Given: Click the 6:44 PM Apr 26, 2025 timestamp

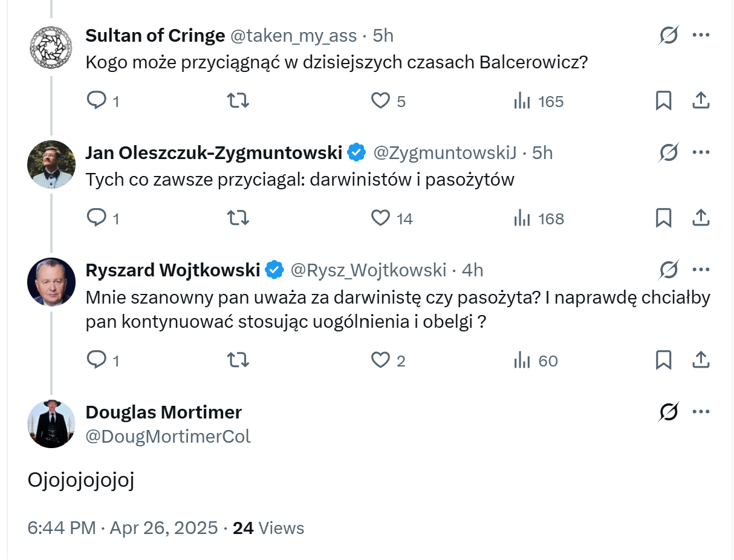Looking at the screenshot, I should click(123, 528).
